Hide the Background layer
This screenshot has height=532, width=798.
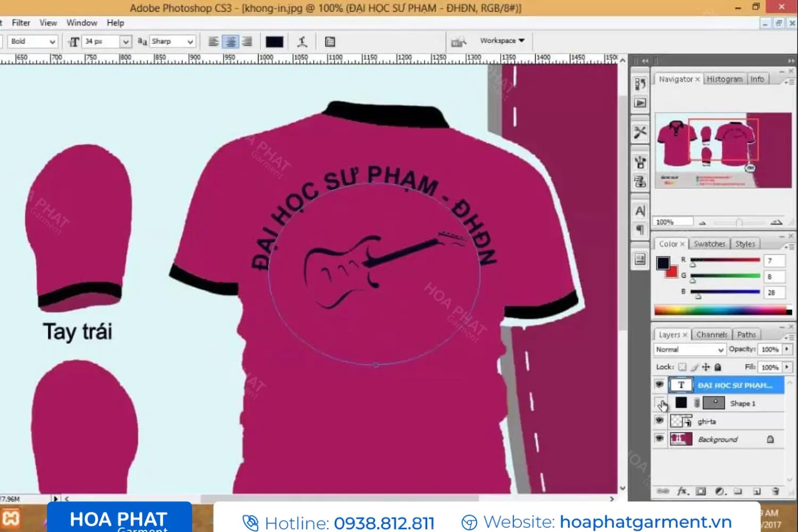[x=660, y=439]
